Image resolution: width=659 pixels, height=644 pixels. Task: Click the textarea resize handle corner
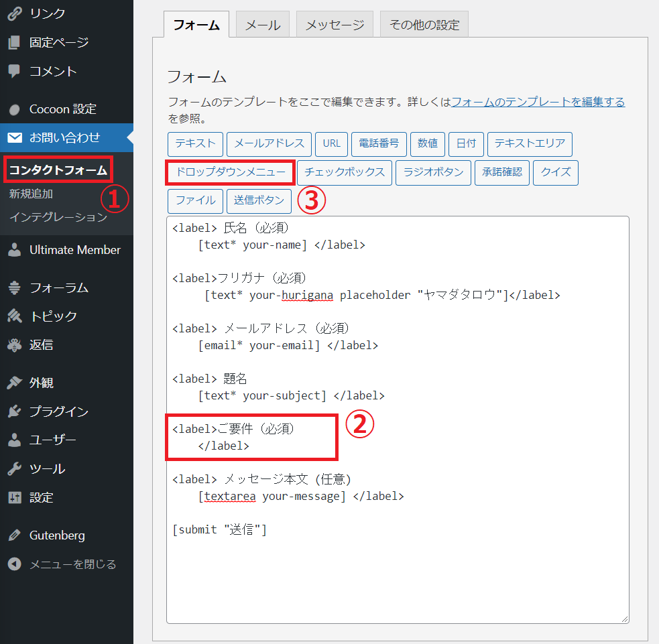(625, 619)
